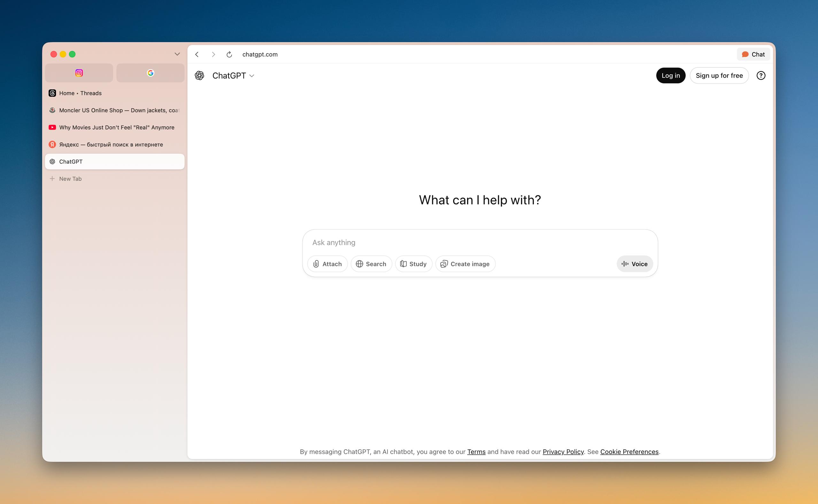Click the ChatGPT favicon in active tab
The height and width of the screenshot is (504, 818).
(52, 162)
